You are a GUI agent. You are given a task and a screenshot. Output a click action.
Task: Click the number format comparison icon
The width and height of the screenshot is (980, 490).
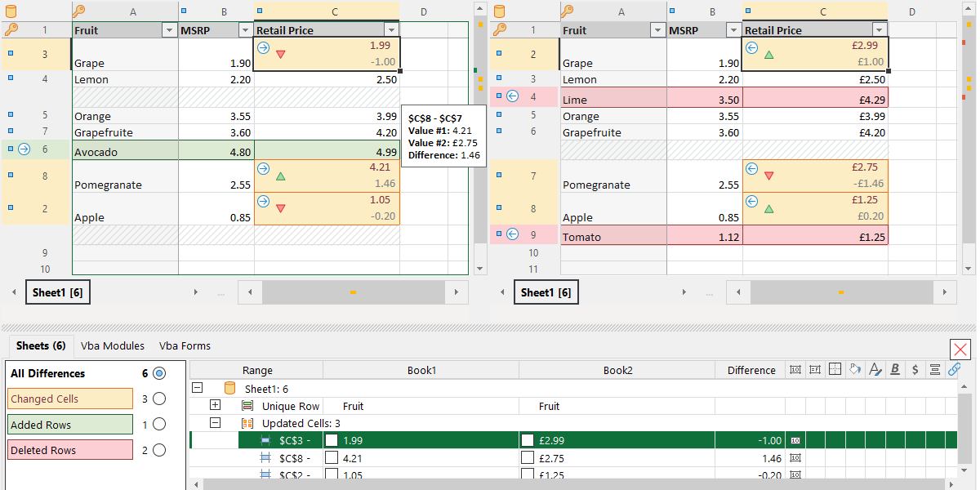(795, 369)
